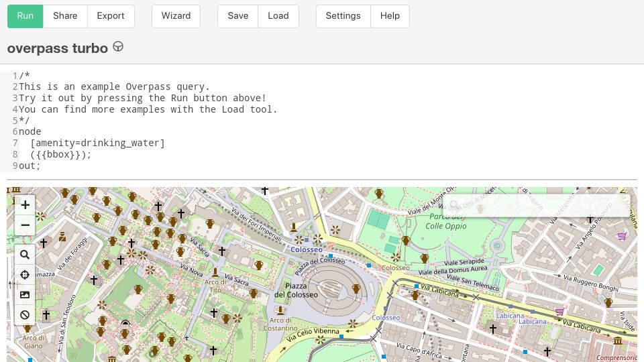644x362 pixels.
Task: Save the current query
Action: pyautogui.click(x=237, y=16)
